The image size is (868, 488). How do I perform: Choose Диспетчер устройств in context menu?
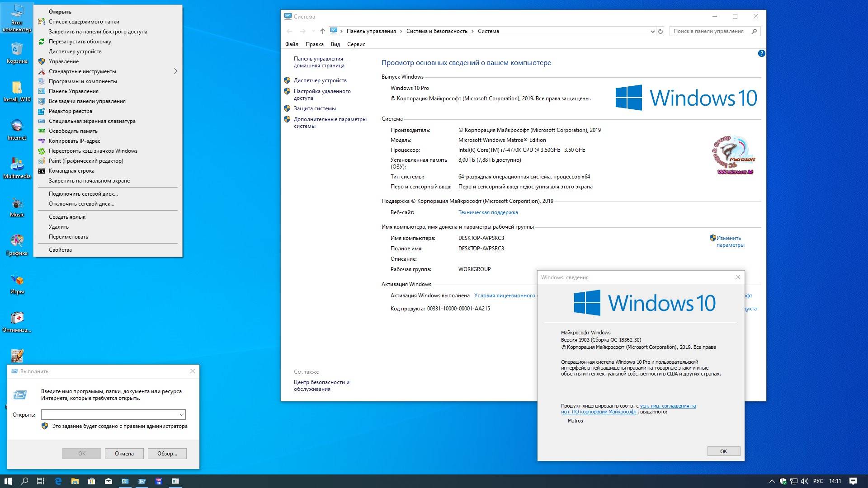(108, 52)
